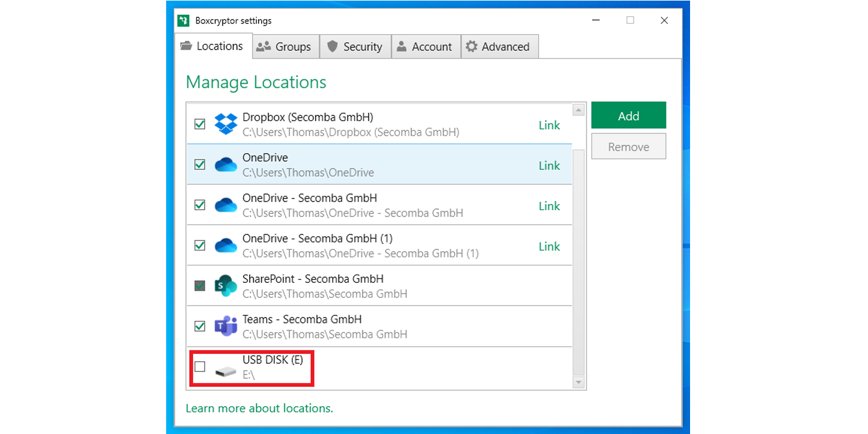Open the Advanced tab
Screen dimensions: 868x434
tap(499, 46)
